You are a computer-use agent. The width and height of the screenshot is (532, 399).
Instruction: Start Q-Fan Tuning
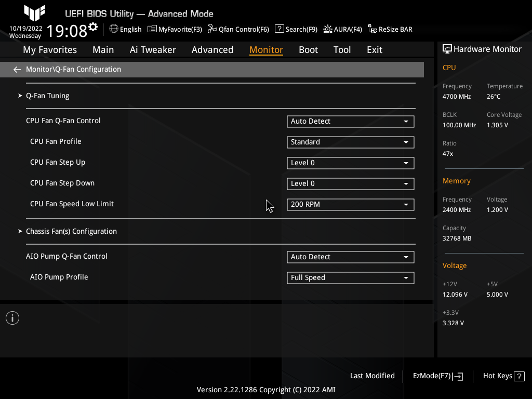[47, 96]
